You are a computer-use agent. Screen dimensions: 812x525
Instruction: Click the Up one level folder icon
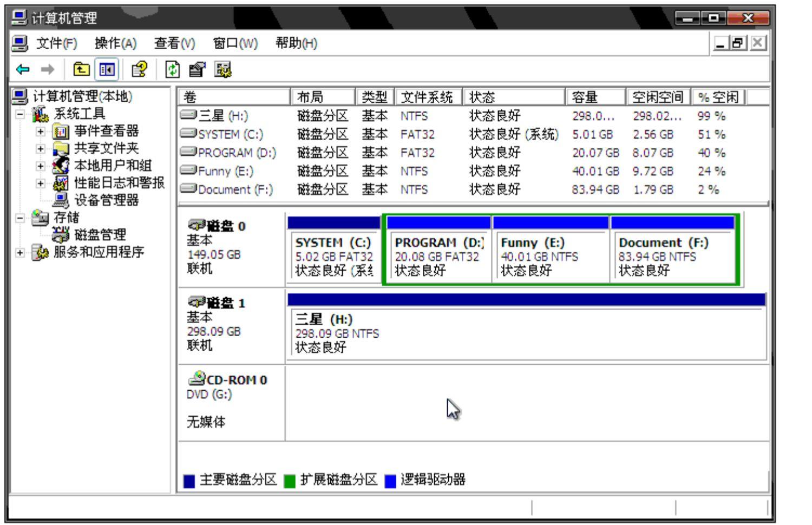pyautogui.click(x=81, y=69)
